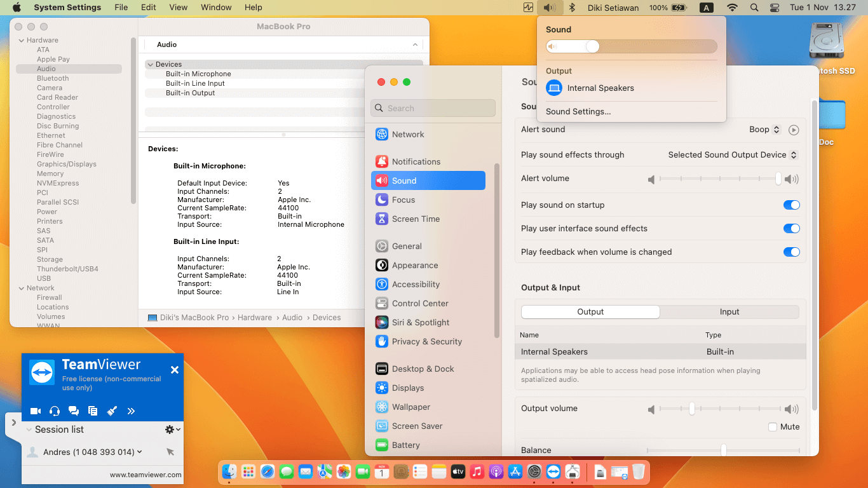Select Bluetooth in System Information sidebar
The height and width of the screenshot is (488, 868).
[53, 78]
